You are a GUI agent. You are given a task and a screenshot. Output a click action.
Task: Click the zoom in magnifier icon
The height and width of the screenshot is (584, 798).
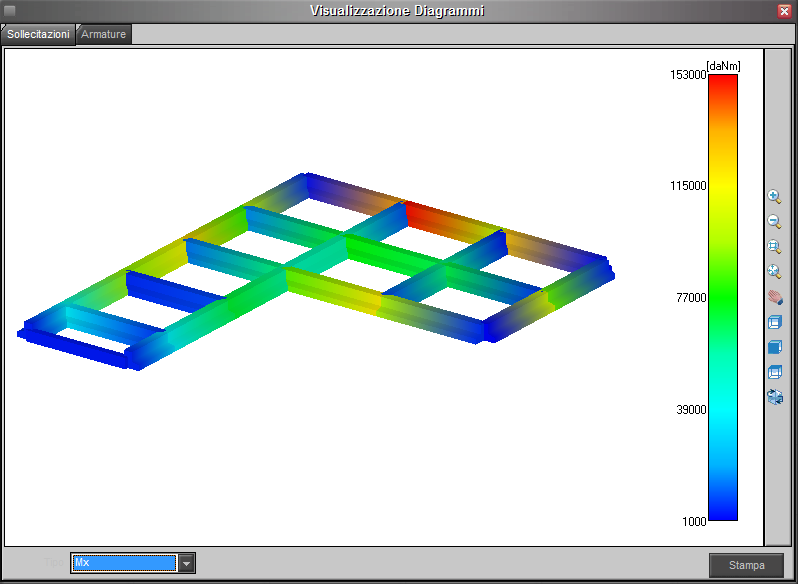click(774, 197)
